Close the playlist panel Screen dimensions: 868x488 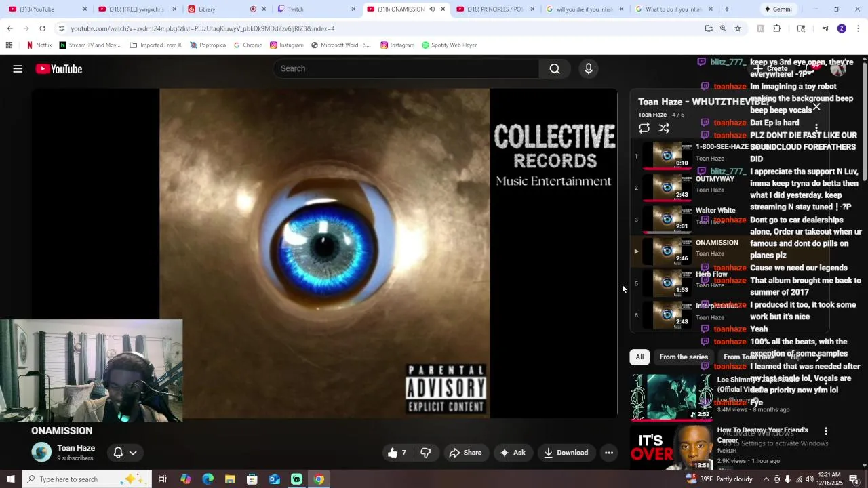point(816,106)
